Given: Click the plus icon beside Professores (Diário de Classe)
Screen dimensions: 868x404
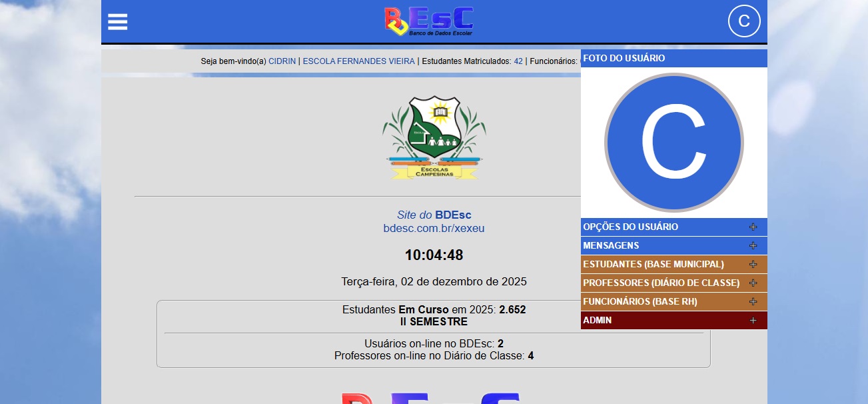Looking at the screenshot, I should [753, 283].
